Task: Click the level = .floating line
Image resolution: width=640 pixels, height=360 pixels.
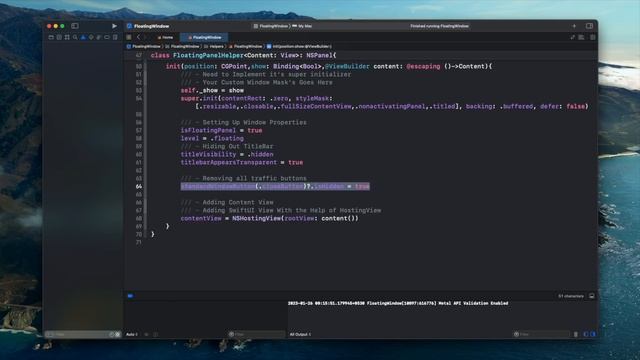Action: coord(212,139)
